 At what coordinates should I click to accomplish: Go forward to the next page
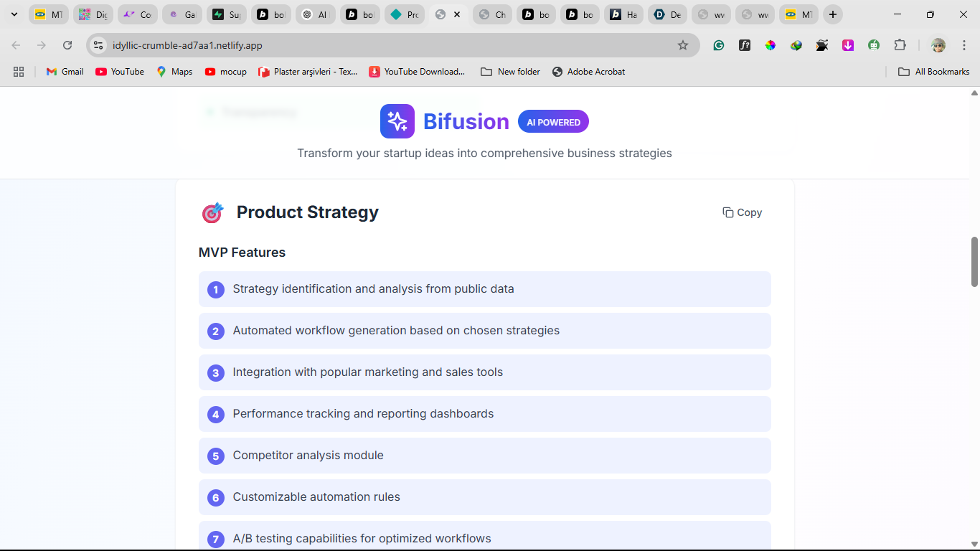(42, 45)
